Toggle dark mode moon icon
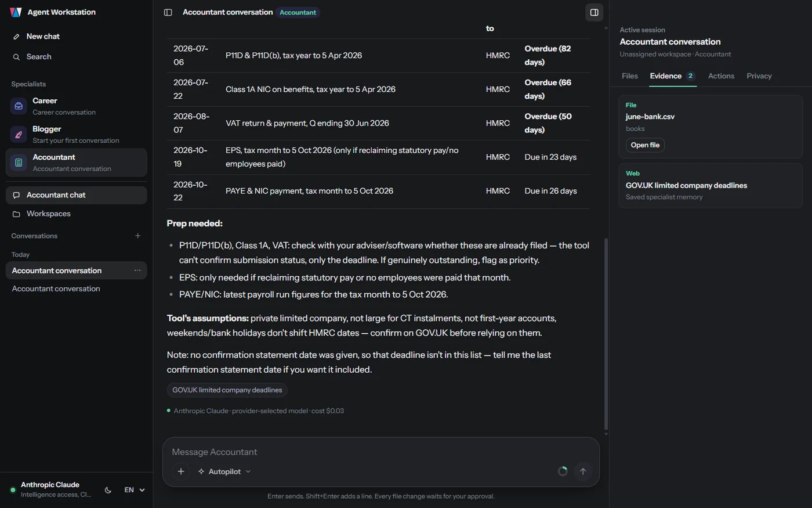Image resolution: width=812 pixels, height=508 pixels. [x=108, y=490]
